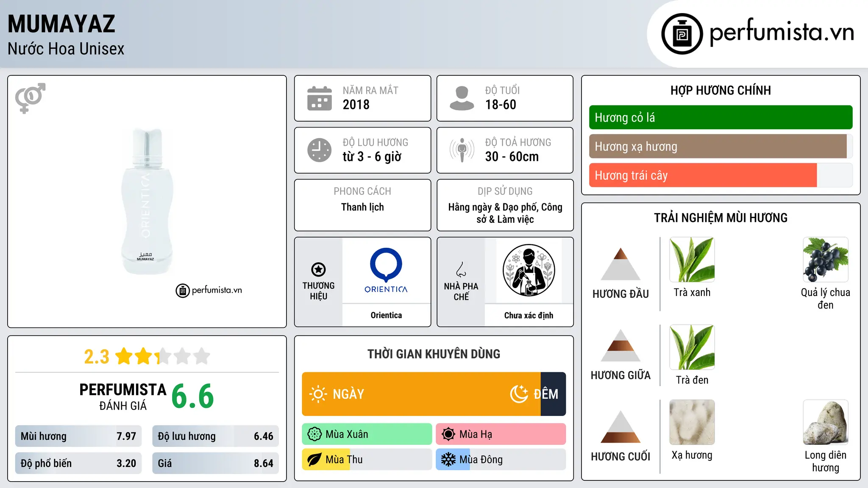The height and width of the screenshot is (488, 868).
Task: Open the perfumista.vn site name in header
Action: pos(782,32)
